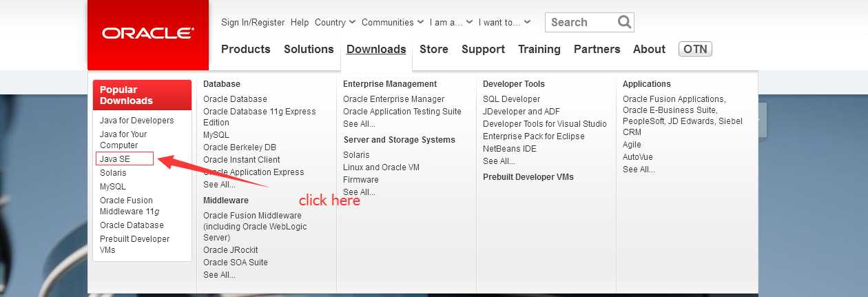Open Java for Developers download
868x297 pixels.
click(137, 121)
